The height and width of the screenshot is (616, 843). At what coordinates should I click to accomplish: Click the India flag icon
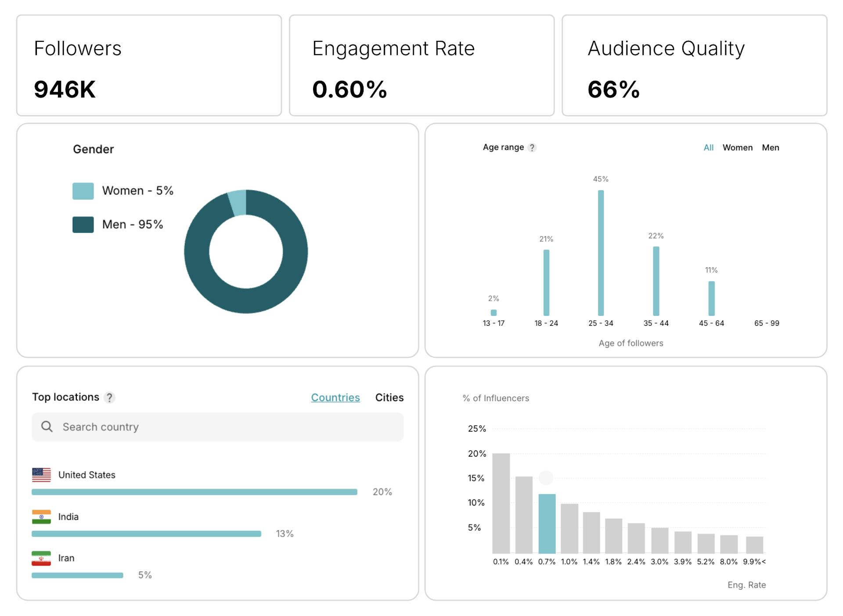click(x=41, y=516)
